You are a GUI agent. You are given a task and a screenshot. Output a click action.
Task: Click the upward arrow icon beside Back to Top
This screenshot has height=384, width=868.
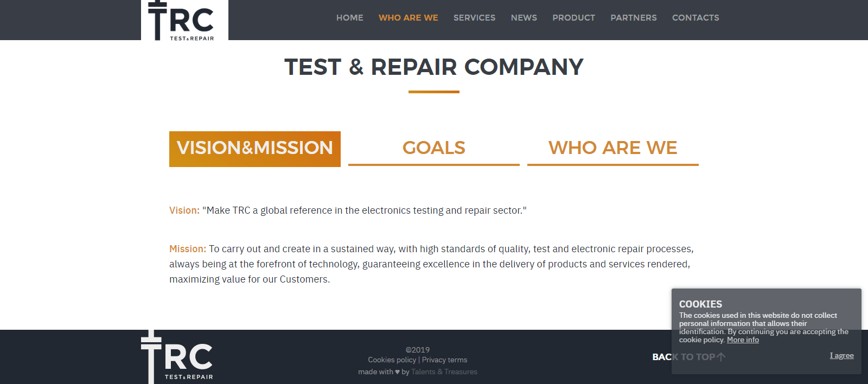coord(721,357)
